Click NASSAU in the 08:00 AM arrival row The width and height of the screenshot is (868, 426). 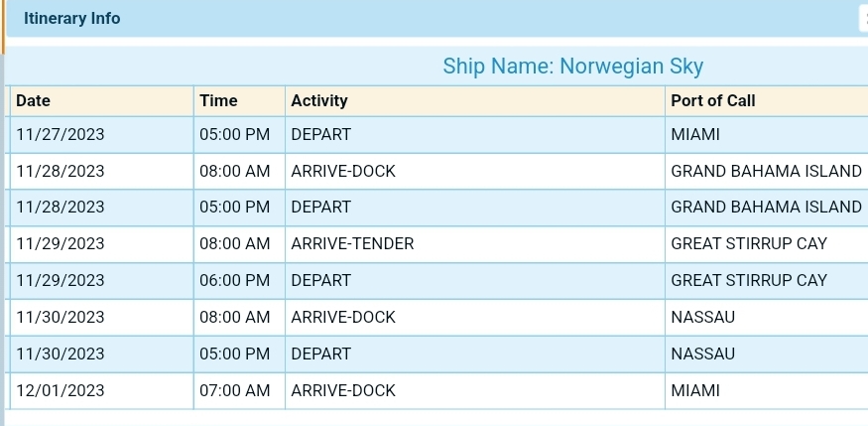pos(703,317)
